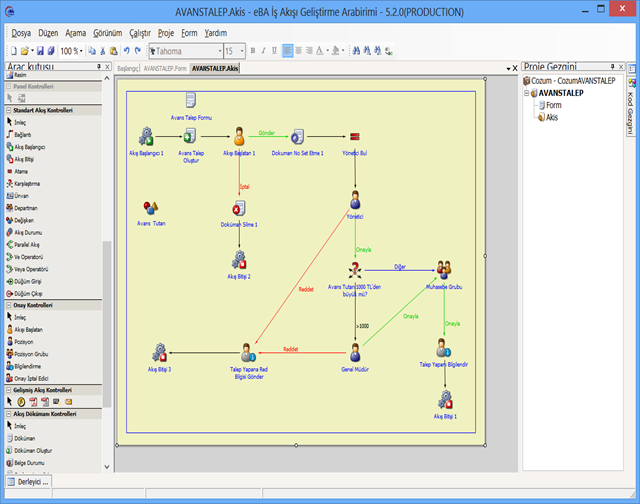
Task: Toggle left text alignment button
Action: tap(288, 51)
